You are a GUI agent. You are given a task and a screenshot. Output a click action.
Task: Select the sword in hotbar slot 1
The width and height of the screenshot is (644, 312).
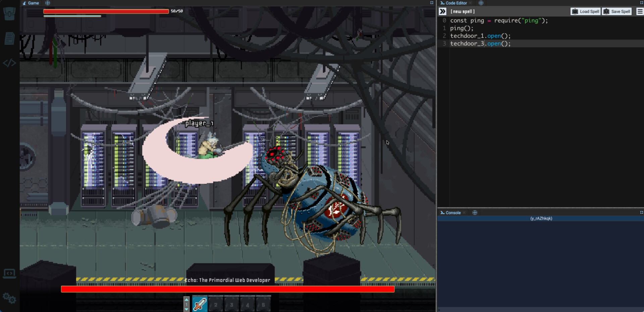(x=200, y=304)
